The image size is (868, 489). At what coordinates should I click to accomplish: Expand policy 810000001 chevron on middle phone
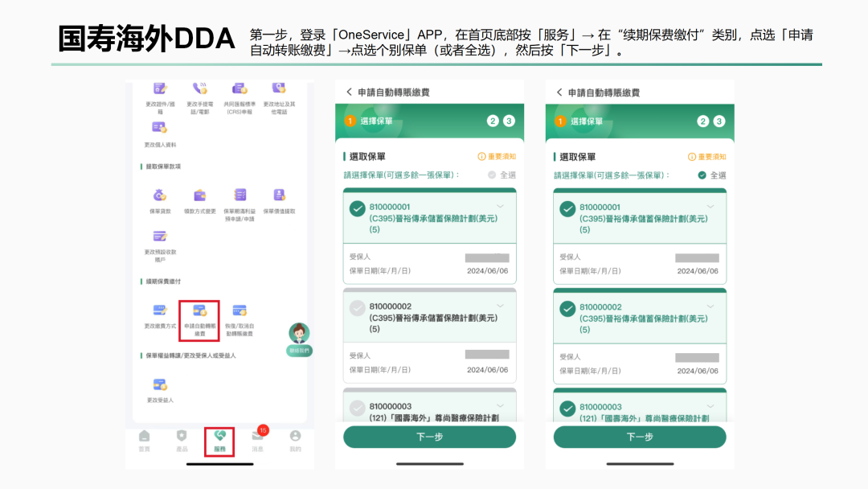click(x=501, y=206)
